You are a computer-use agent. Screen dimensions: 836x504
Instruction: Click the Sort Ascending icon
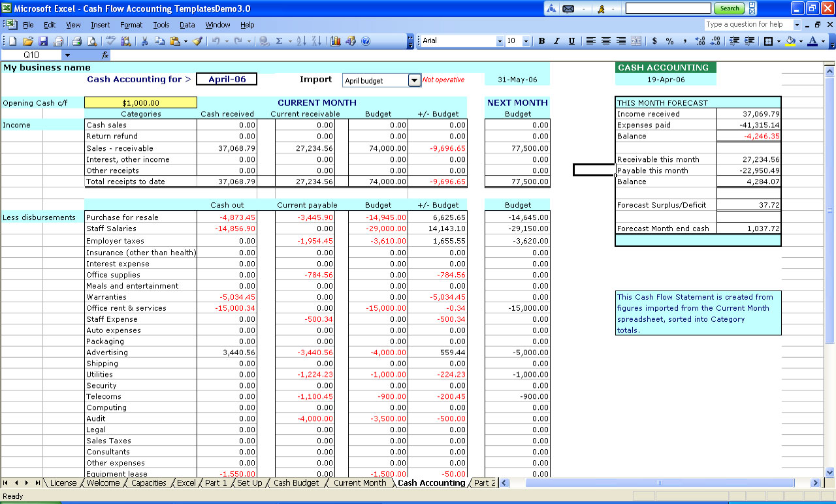pyautogui.click(x=302, y=42)
